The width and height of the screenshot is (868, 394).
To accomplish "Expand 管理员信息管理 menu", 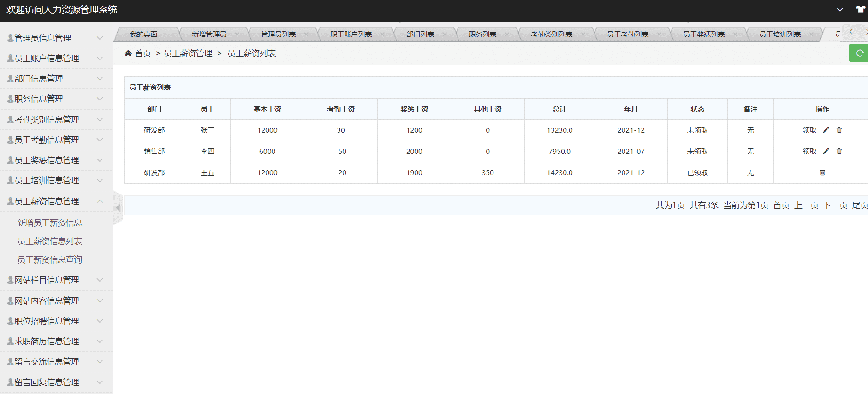I will click(56, 38).
